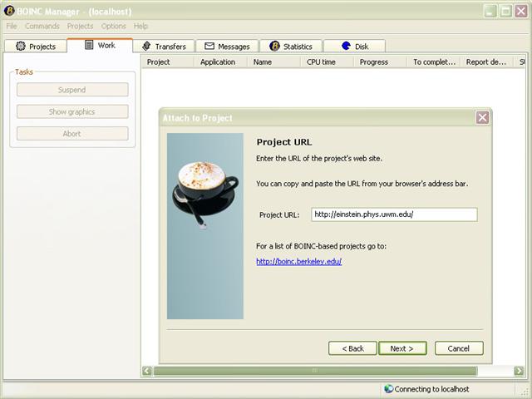
Task: Close the Attach to Project dialog
Action: [482, 118]
